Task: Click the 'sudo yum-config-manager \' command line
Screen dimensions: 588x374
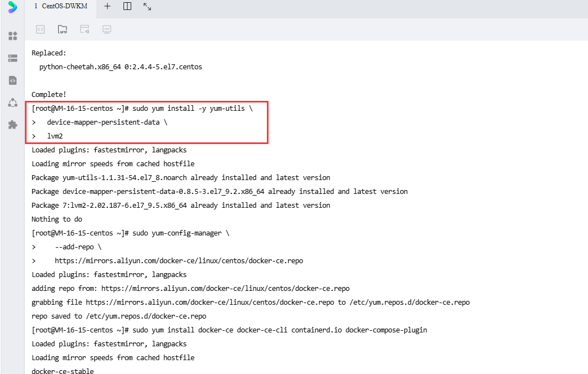Action: 181,233
